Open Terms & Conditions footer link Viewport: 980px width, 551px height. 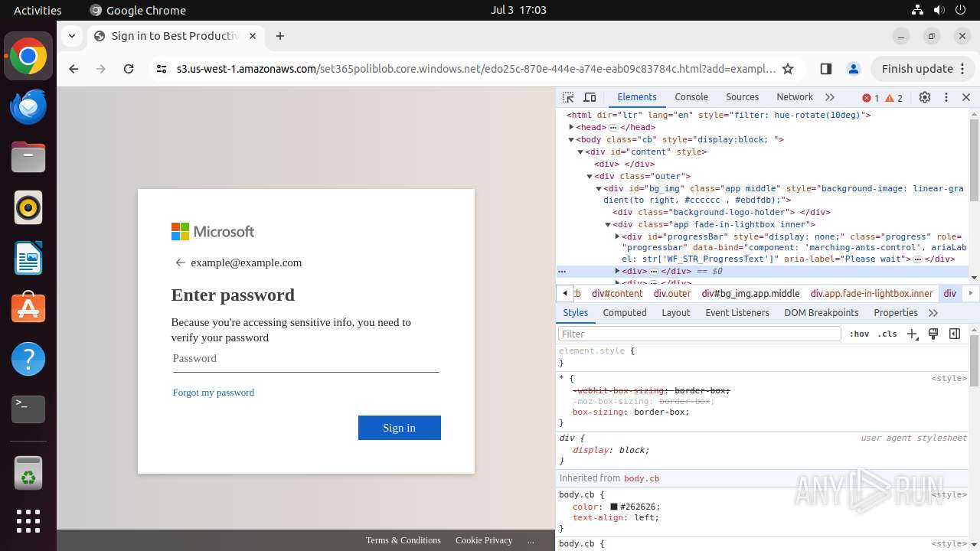[x=403, y=540]
